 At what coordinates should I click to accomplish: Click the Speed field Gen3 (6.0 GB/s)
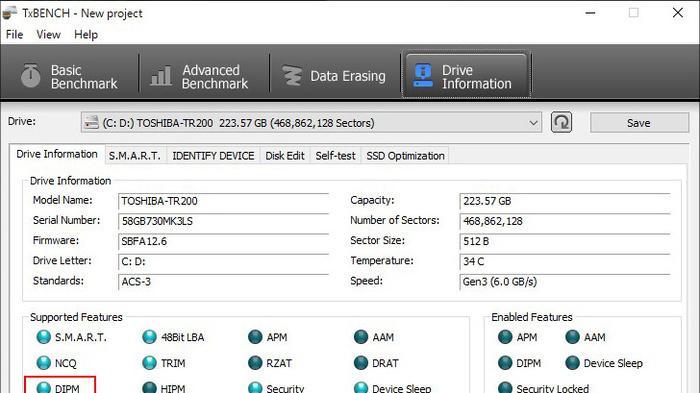click(565, 281)
